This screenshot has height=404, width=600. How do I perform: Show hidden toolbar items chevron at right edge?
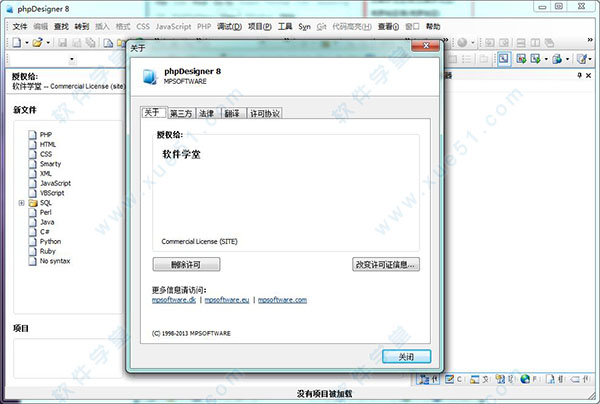(x=590, y=39)
